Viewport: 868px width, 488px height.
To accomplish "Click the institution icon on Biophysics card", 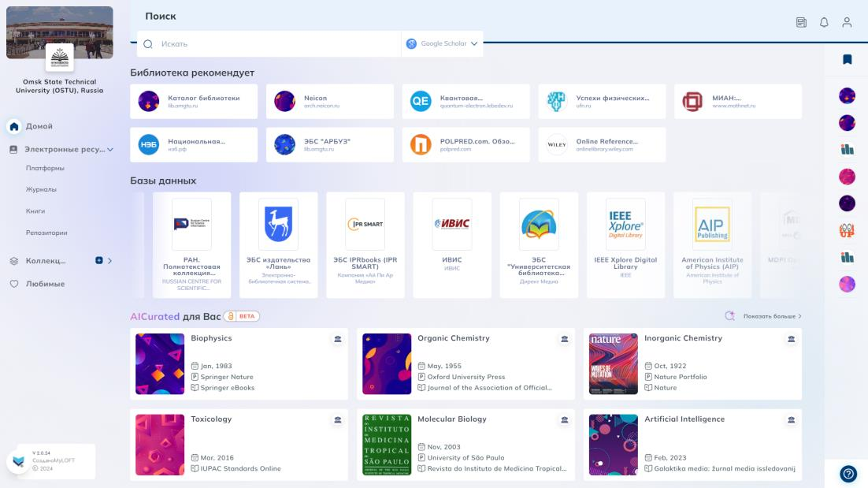I will tap(338, 339).
